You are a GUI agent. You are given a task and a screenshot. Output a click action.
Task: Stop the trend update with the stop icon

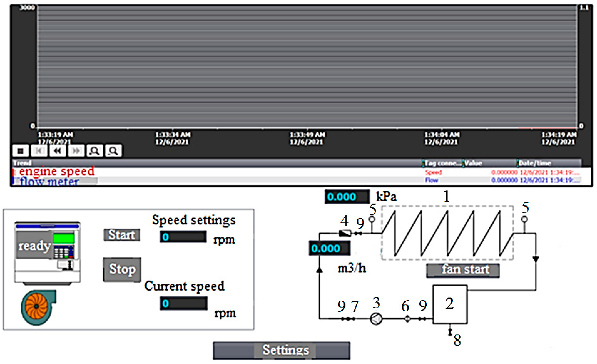21,151
